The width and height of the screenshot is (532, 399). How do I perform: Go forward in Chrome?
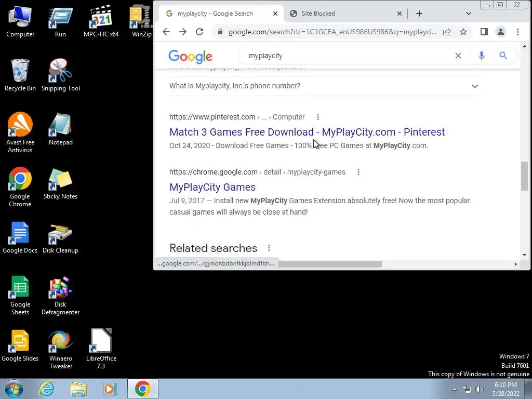(183, 32)
